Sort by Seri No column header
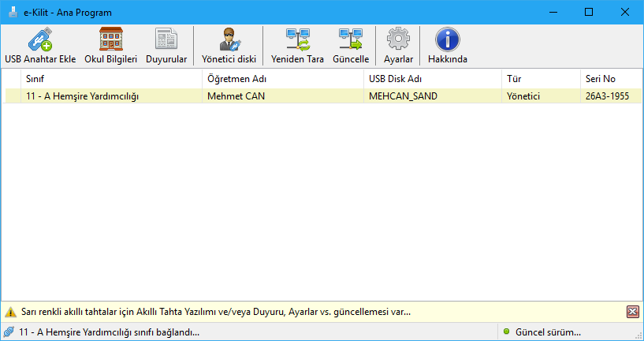 tap(611, 79)
